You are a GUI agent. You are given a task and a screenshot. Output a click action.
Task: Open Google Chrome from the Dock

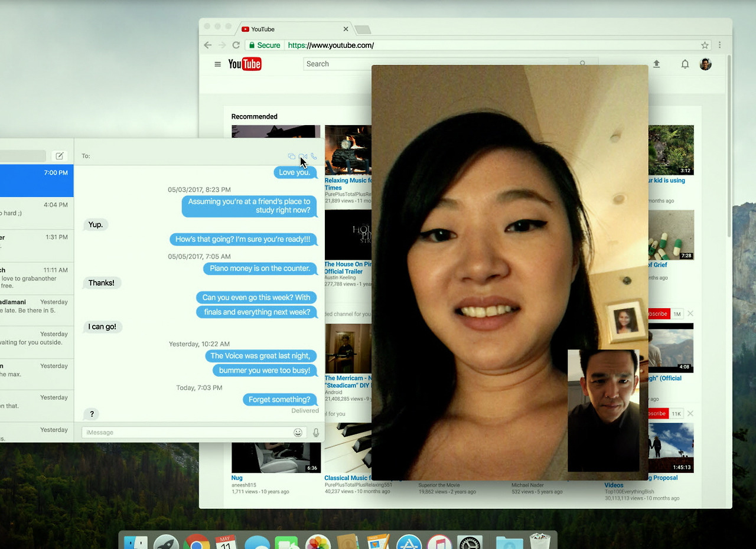[197, 542]
